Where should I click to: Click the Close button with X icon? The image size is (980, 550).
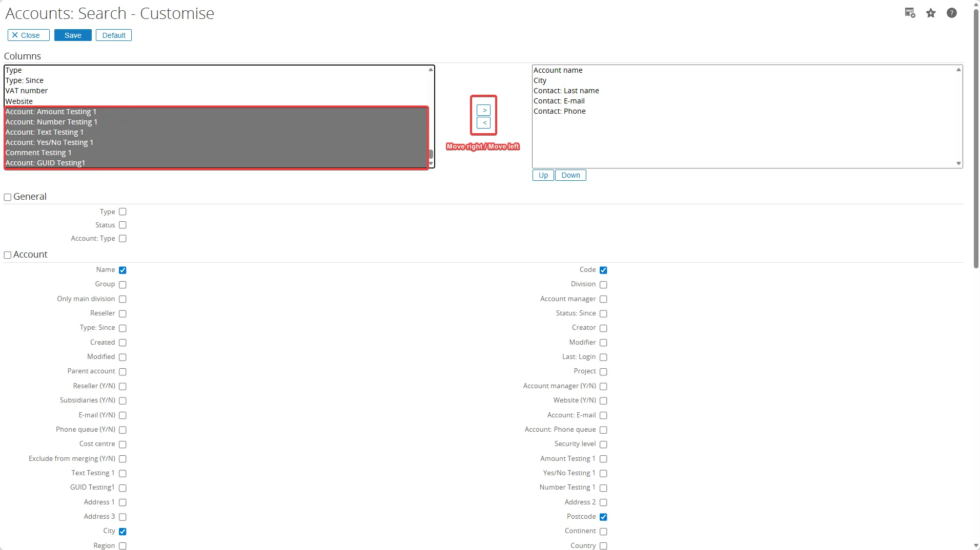pos(29,35)
